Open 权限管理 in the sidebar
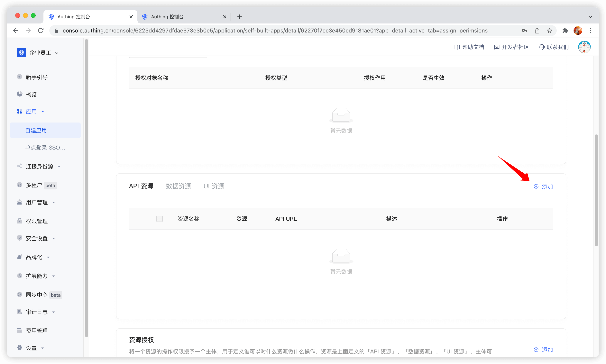The image size is (606, 364). pos(37,221)
